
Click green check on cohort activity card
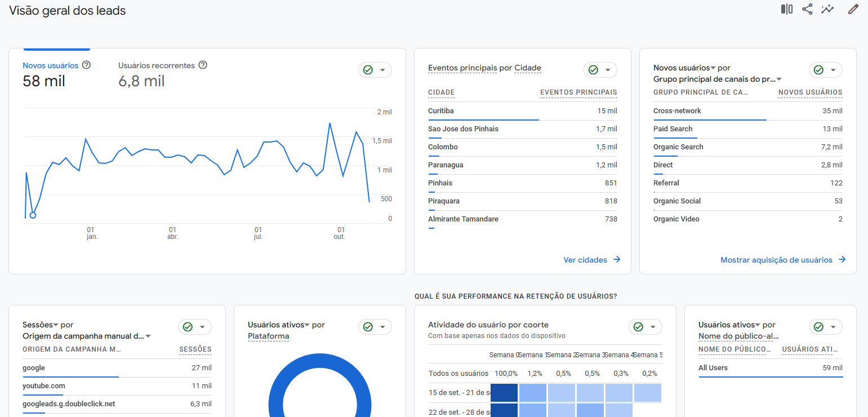coord(638,327)
